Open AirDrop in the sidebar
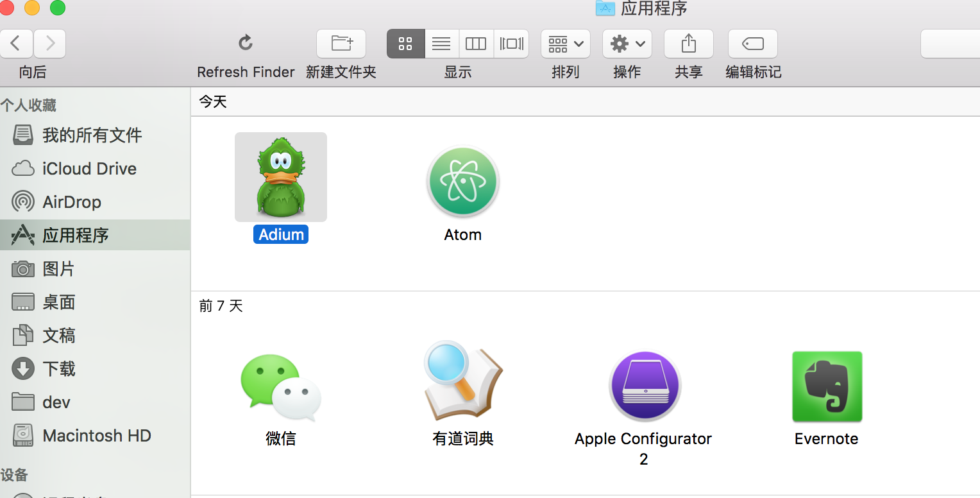Image resolution: width=980 pixels, height=498 pixels. pos(95,202)
